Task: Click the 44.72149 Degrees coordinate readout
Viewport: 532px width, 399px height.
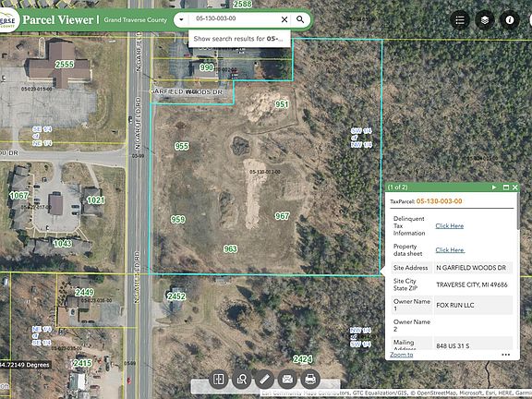Action: (25, 365)
